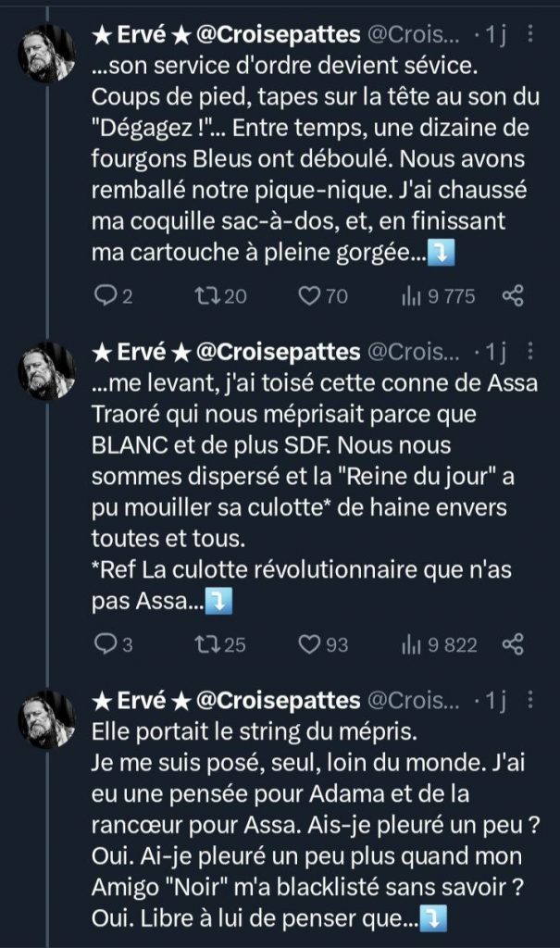Share the tweet mentioning "Reine du jour"
This screenshot has width=560, height=948.
click(513, 644)
